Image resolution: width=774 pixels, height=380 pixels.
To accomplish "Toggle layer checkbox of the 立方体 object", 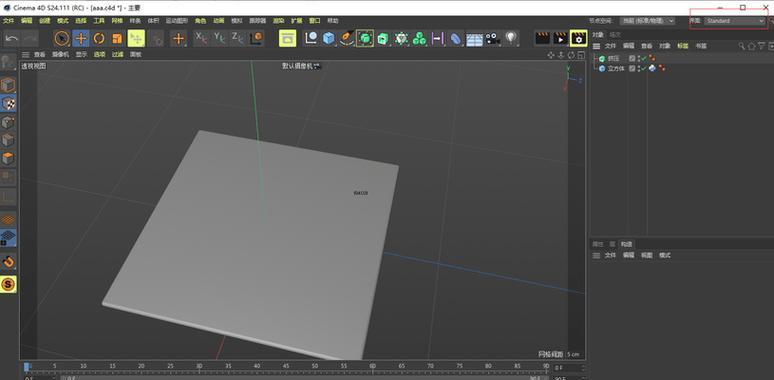I will click(x=632, y=68).
